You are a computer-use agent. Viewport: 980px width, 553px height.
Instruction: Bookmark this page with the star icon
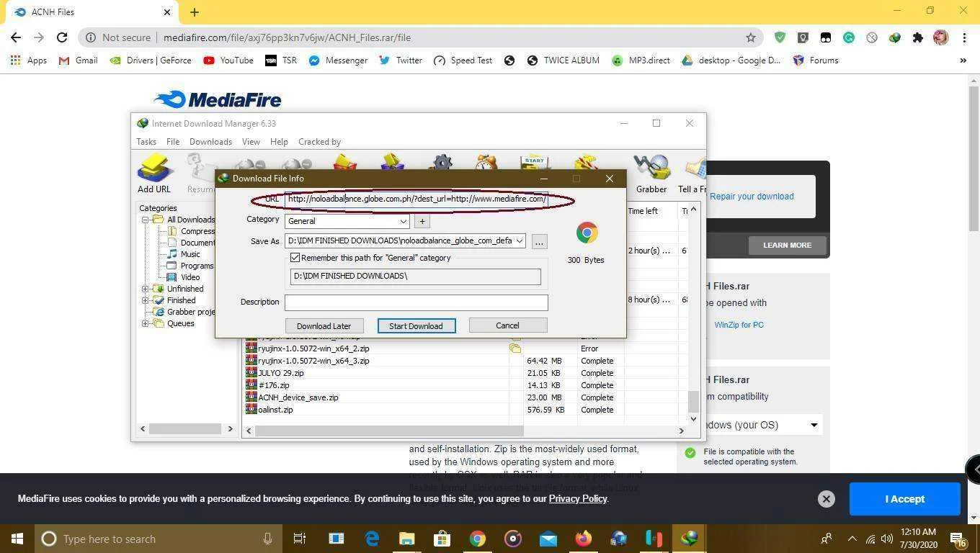(x=751, y=37)
